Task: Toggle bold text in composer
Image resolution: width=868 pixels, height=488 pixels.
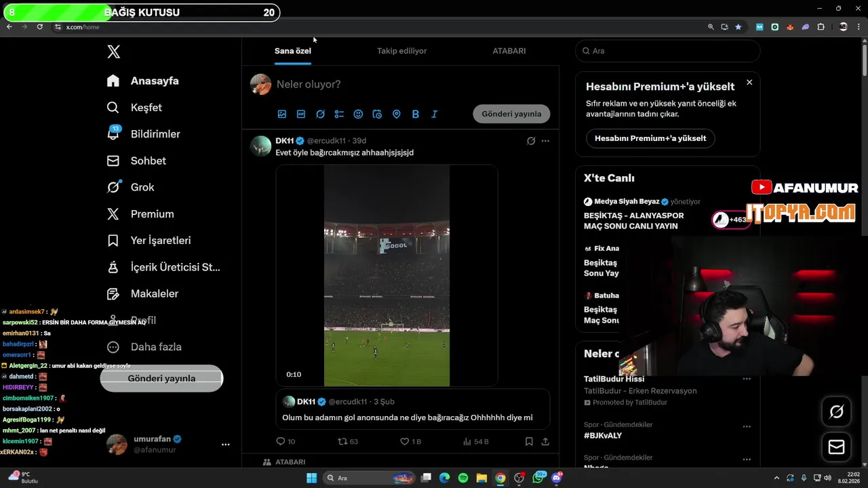Action: tap(416, 114)
